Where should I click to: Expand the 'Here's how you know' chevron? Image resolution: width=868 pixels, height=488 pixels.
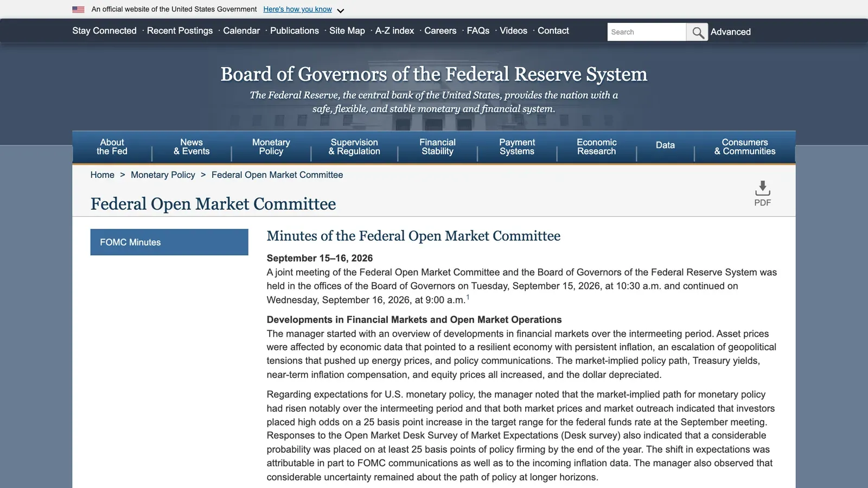pyautogui.click(x=340, y=10)
